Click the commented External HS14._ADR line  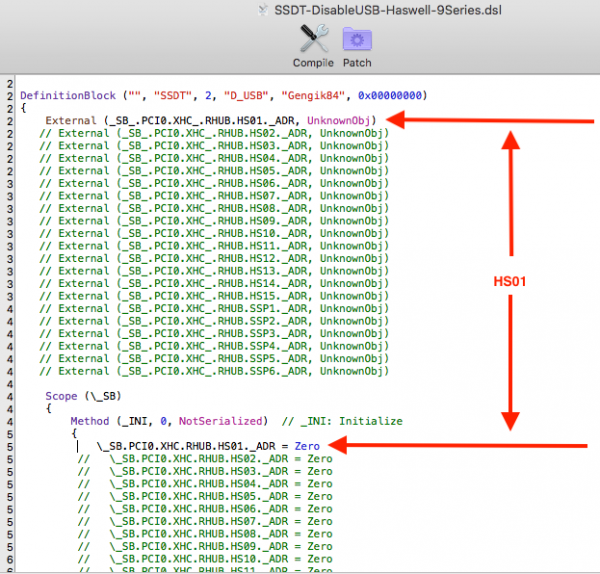point(214,284)
